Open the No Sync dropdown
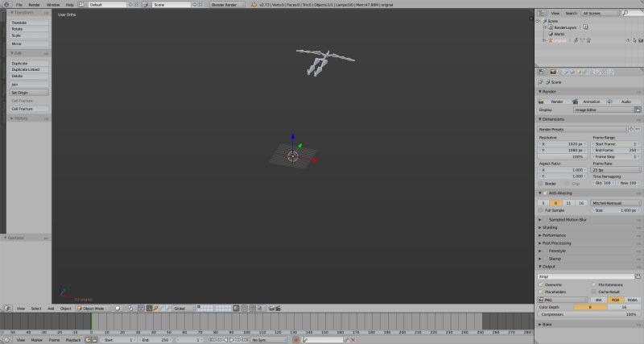 (269, 340)
